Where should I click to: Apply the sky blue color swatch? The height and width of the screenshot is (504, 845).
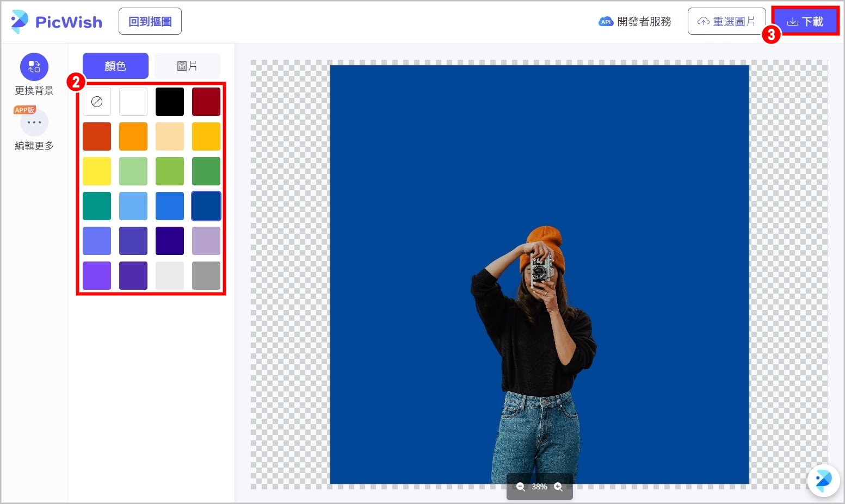pyautogui.click(x=133, y=206)
